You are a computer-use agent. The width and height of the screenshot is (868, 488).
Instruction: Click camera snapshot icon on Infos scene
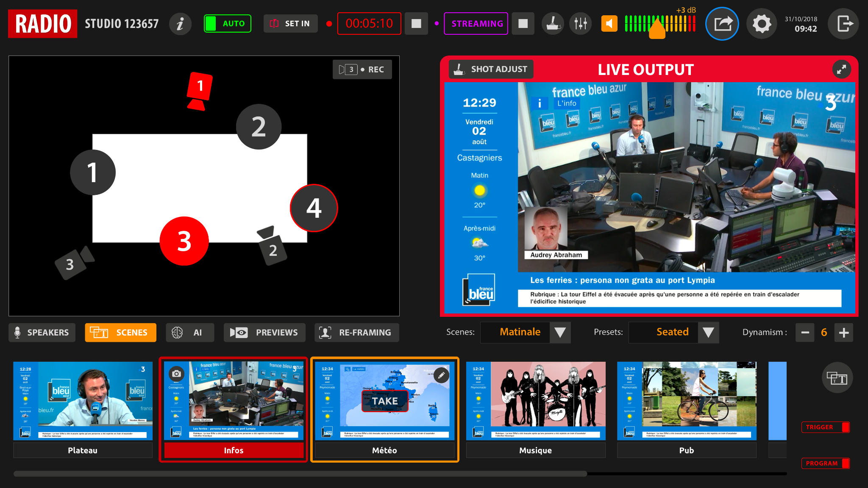click(x=177, y=374)
